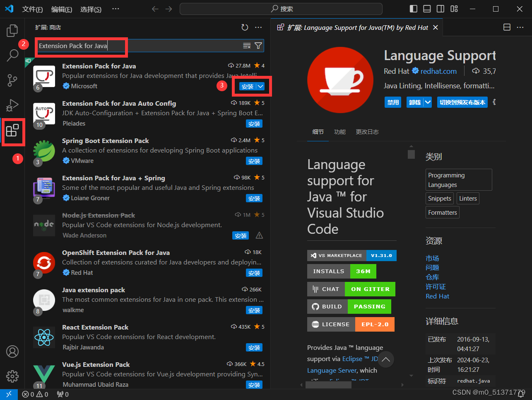532x400 pixels.
Task: Toggle the bottom panel layout icon
Action: (427, 9)
